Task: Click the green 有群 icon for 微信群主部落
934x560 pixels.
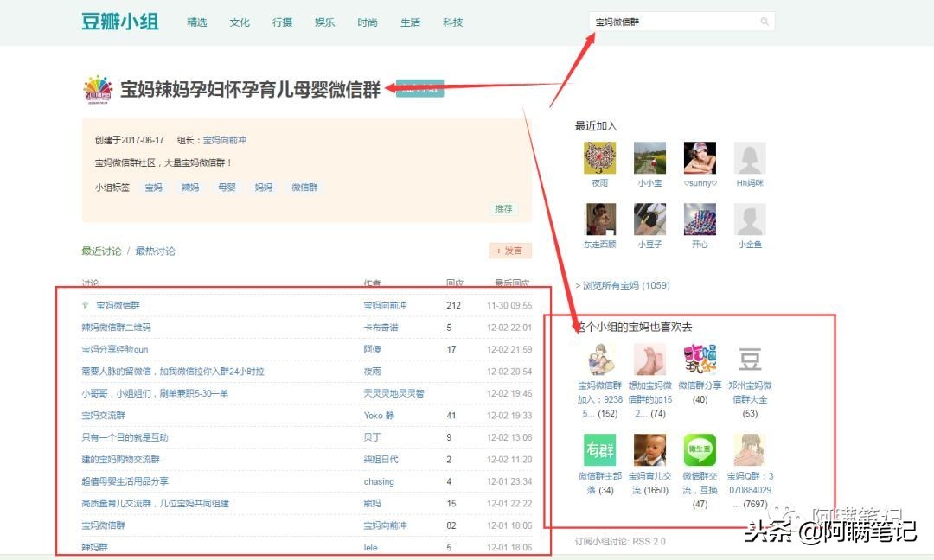Action: tap(599, 450)
